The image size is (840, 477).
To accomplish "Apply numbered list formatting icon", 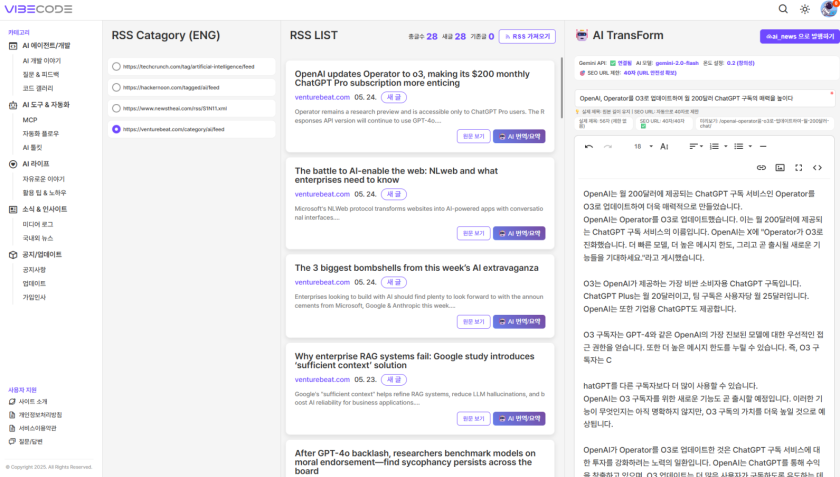I will point(714,146).
